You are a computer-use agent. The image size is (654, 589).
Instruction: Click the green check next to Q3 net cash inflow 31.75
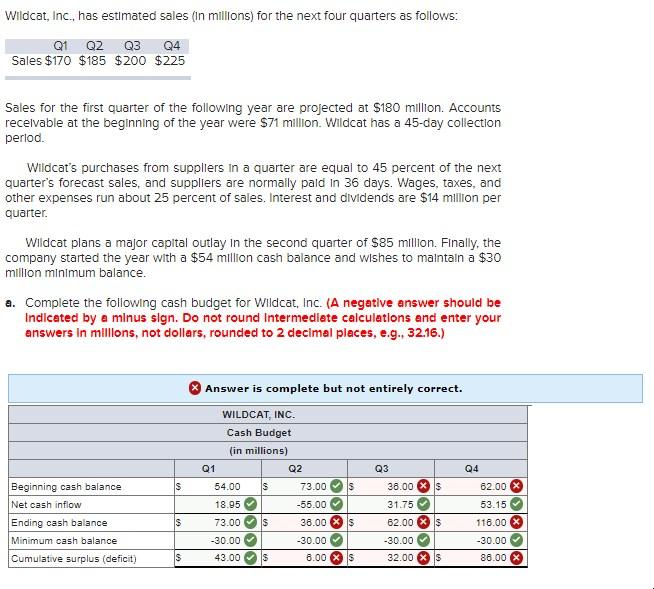point(423,504)
